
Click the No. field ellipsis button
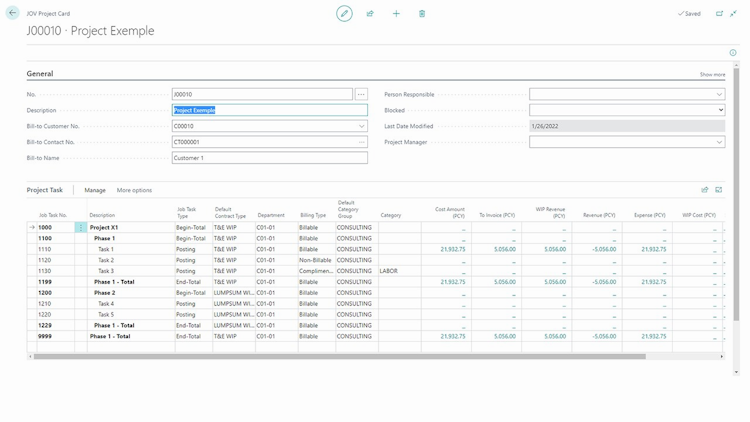coord(361,94)
